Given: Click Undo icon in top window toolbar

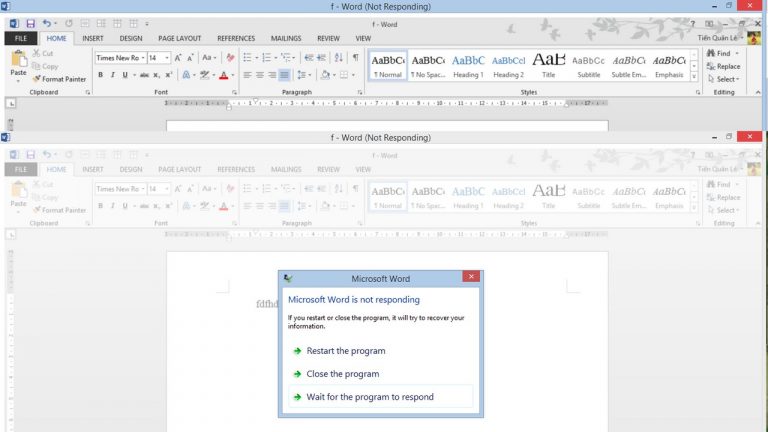Looking at the screenshot, I should click(47, 24).
